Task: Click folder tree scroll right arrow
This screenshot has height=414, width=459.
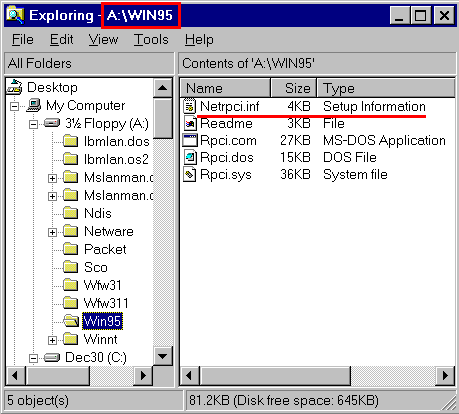Action: (x=143, y=376)
